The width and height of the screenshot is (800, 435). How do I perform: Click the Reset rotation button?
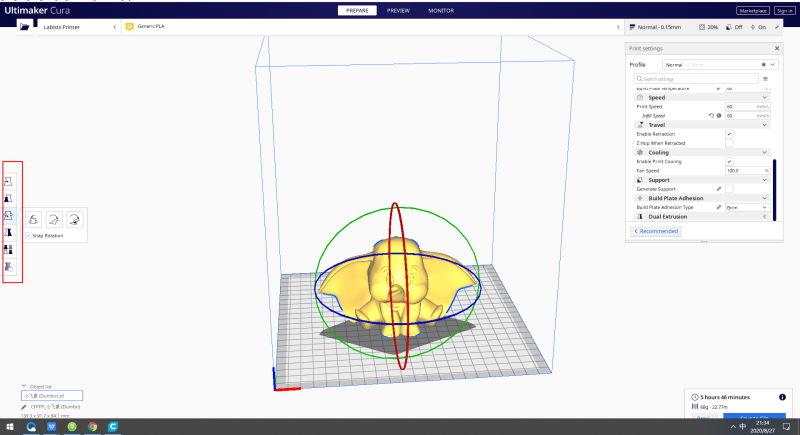tap(33, 220)
